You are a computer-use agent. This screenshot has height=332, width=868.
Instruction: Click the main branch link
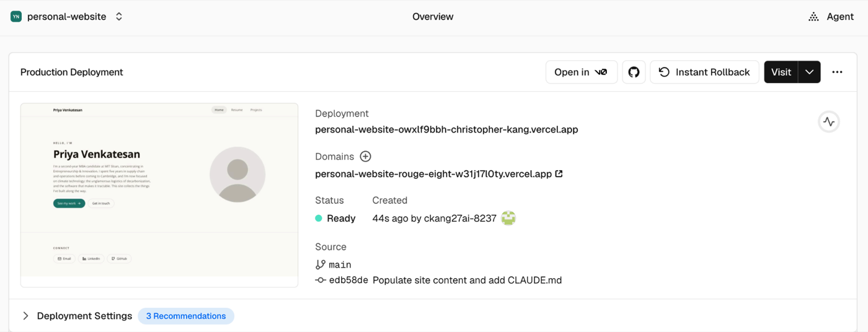pos(340,264)
